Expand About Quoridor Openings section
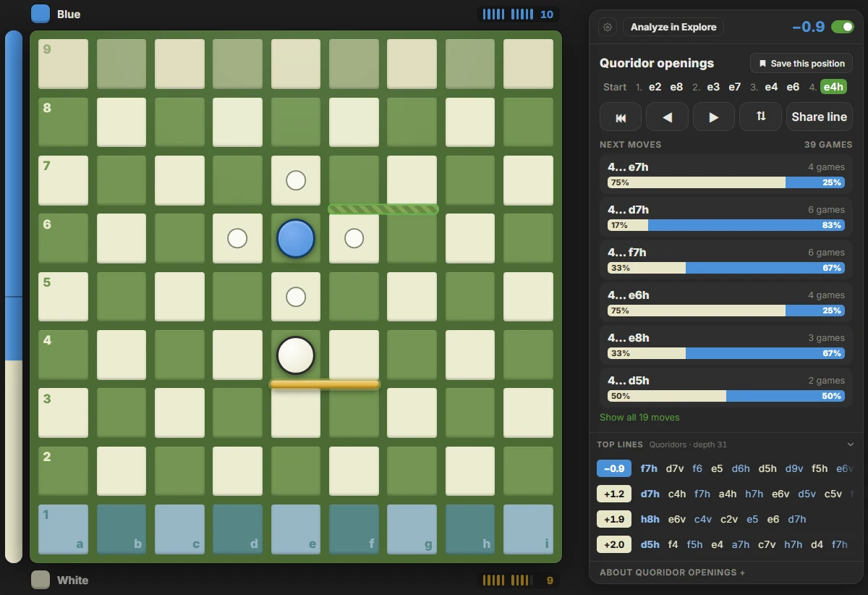868x595 pixels. [x=672, y=573]
